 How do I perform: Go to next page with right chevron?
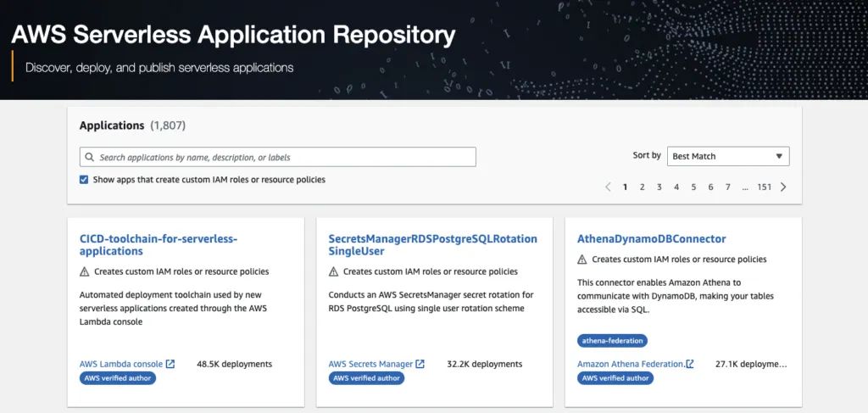click(783, 187)
